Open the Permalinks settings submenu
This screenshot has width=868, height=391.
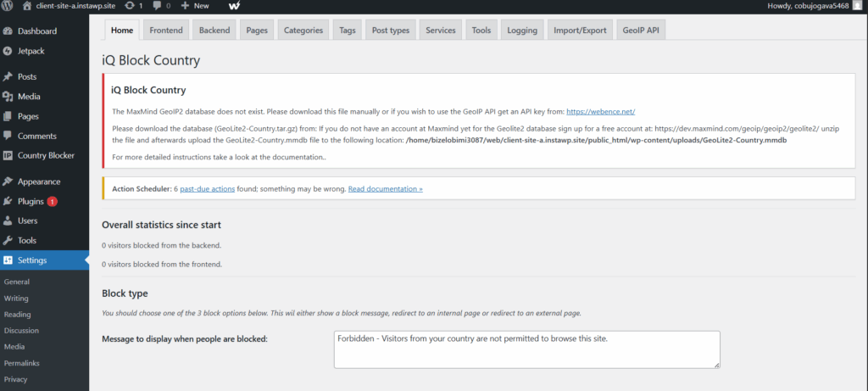pyautogui.click(x=22, y=363)
